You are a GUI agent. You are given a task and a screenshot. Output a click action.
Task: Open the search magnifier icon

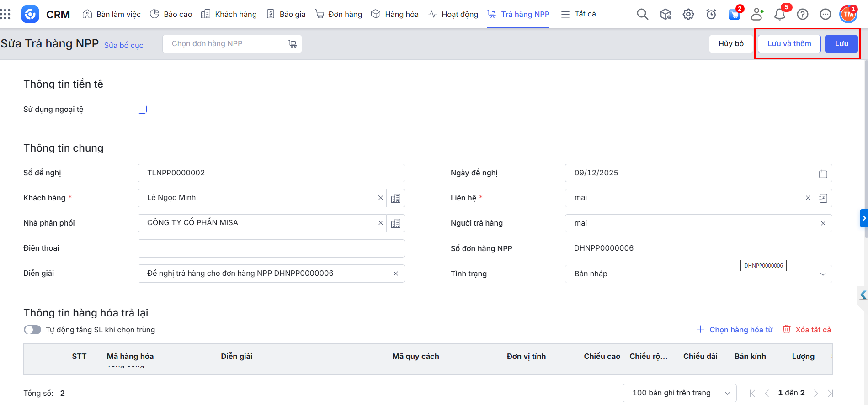[642, 14]
